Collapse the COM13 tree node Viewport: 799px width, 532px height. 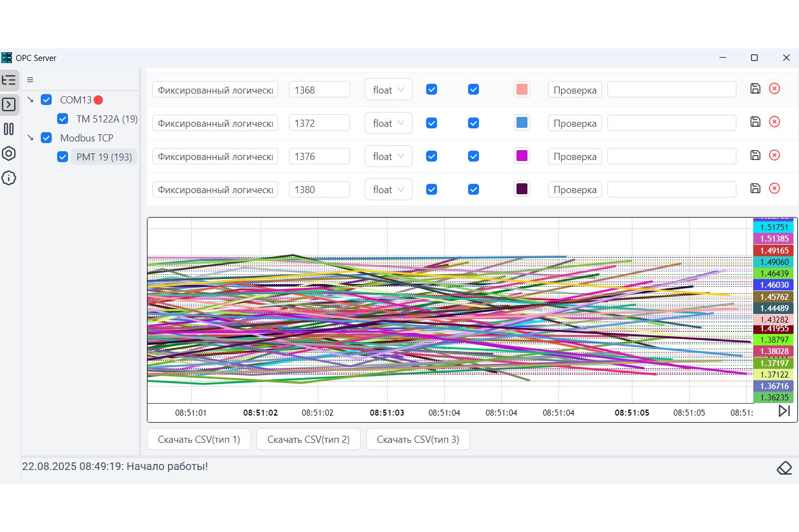coord(30,100)
